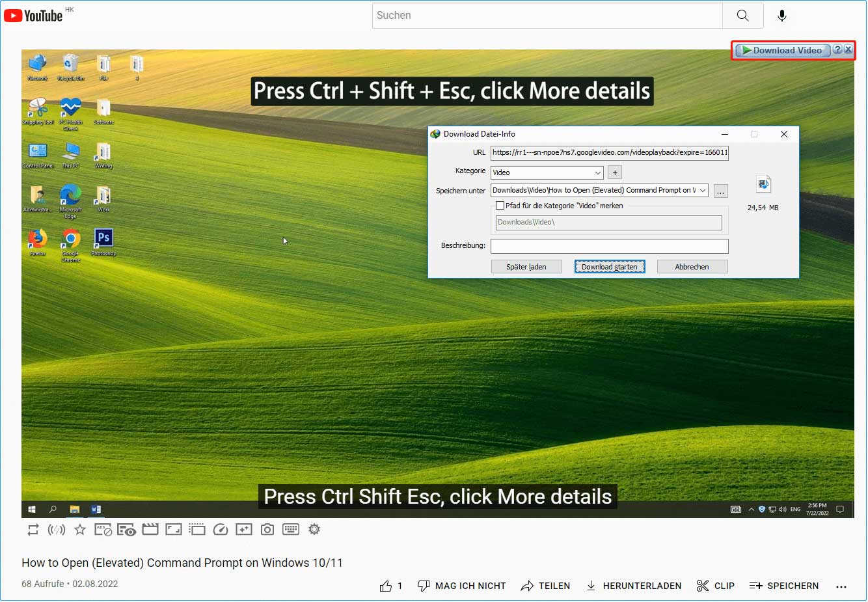Click the TEILEN share option

point(545,585)
